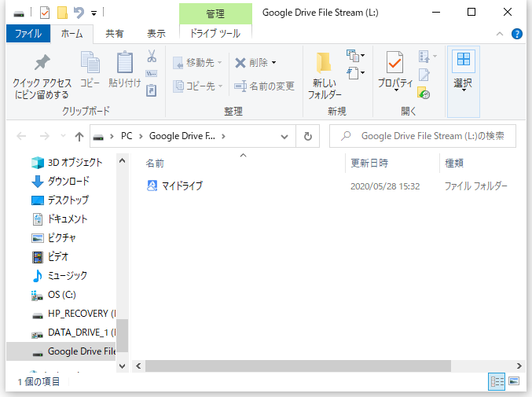Open デスクトップ in navigation pane
The image size is (532, 397).
(x=60, y=200)
